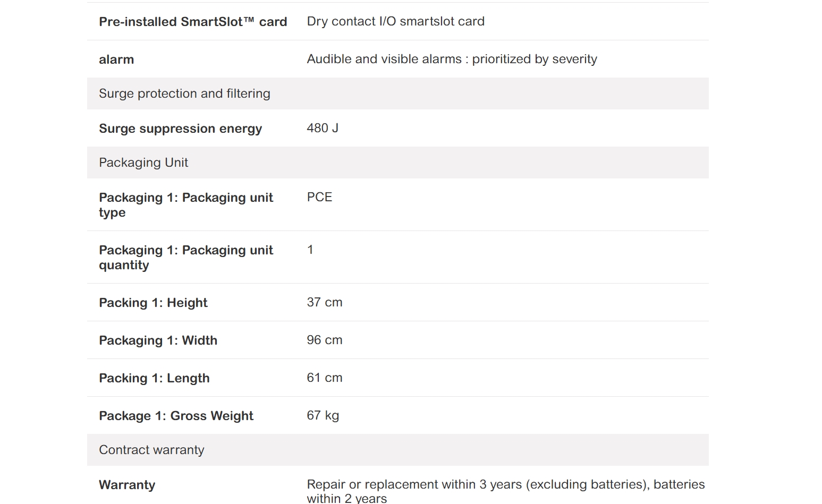Click the Surge protection and filtering section header
Viewport: 822px width, 504px height.
point(184,93)
